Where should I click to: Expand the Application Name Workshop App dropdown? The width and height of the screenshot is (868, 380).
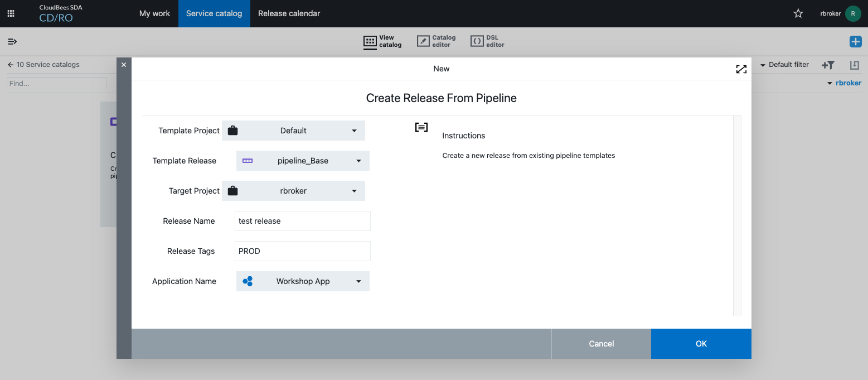[x=303, y=281]
